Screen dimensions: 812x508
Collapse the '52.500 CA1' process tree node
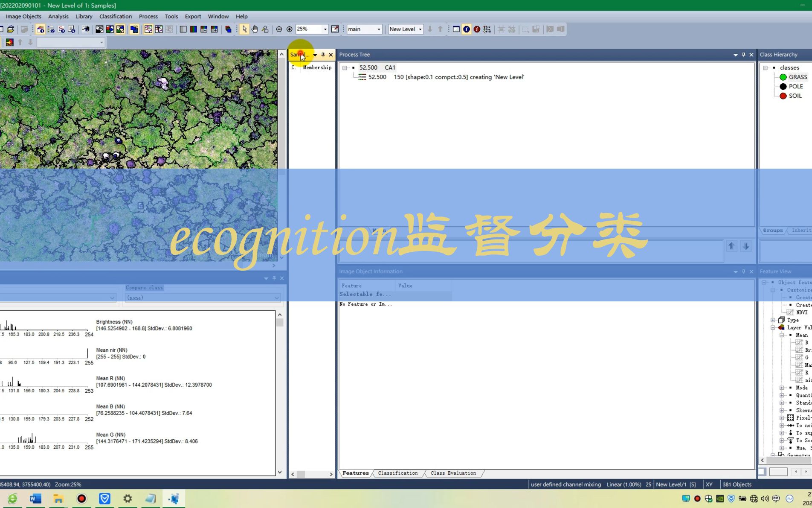point(345,67)
